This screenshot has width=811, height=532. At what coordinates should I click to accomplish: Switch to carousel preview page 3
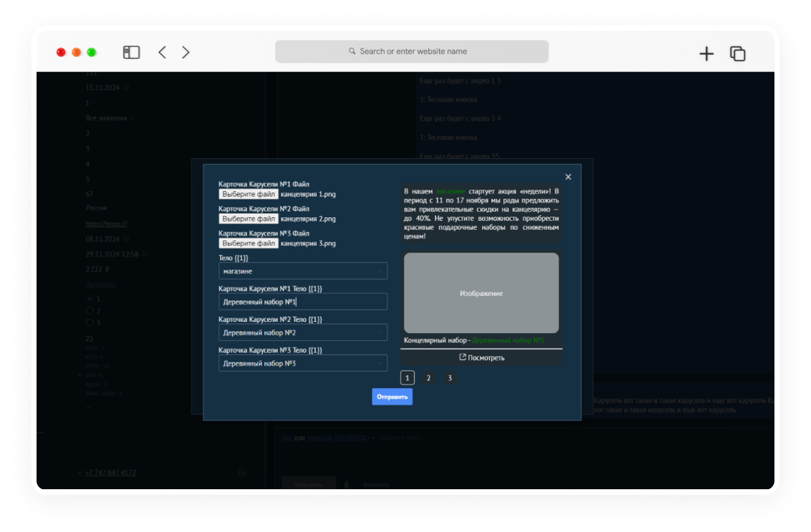click(x=450, y=378)
